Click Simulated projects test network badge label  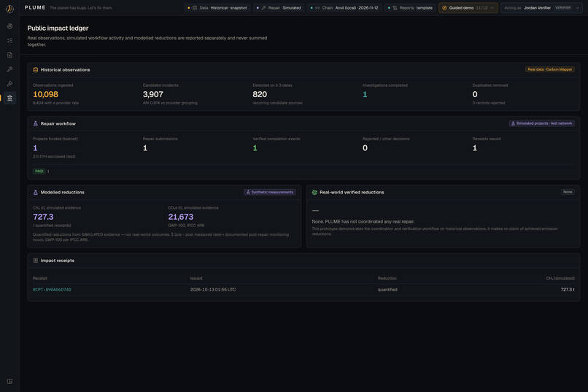544,123
